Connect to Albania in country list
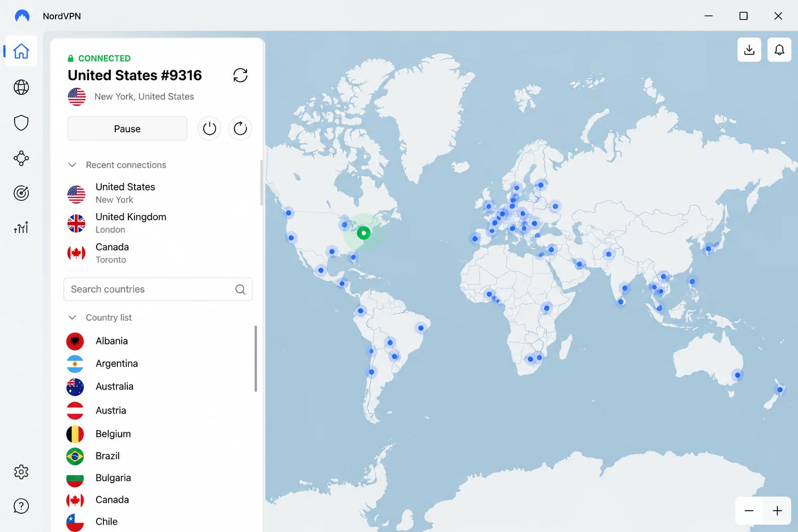 tap(158, 341)
